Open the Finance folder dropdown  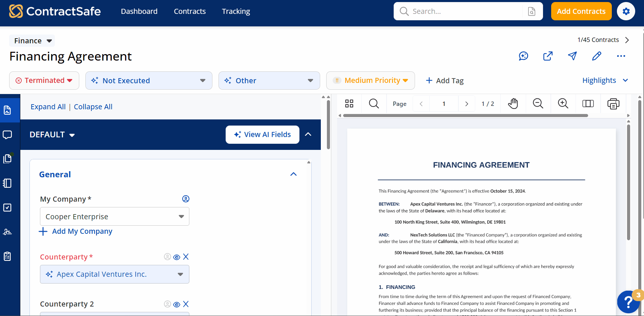(32, 41)
